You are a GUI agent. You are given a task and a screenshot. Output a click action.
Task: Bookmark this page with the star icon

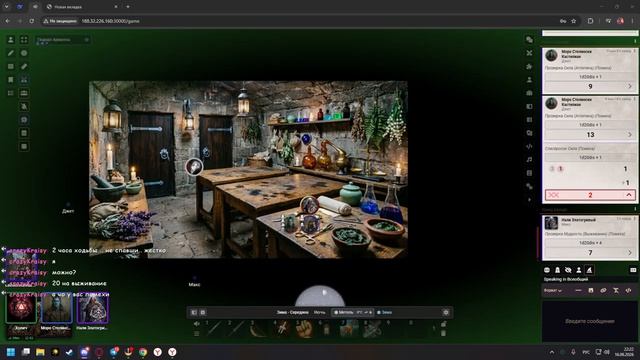click(x=573, y=21)
